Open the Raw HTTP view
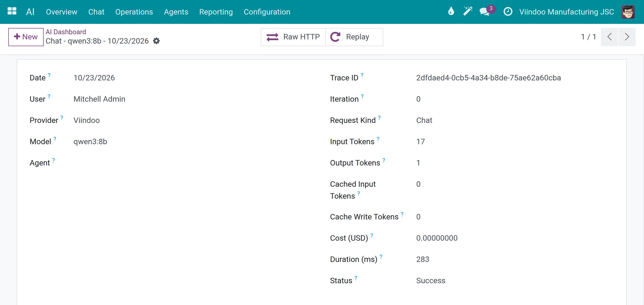644x305 pixels. tap(293, 37)
